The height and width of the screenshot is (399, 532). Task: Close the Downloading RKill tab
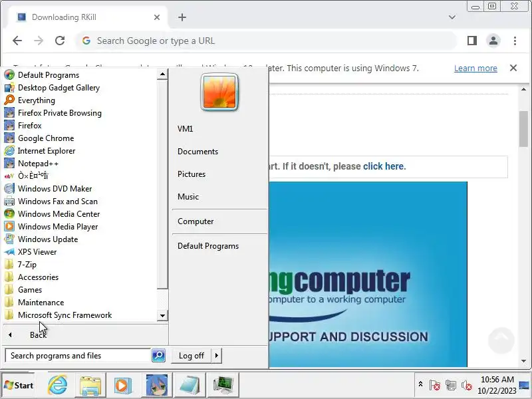157,17
